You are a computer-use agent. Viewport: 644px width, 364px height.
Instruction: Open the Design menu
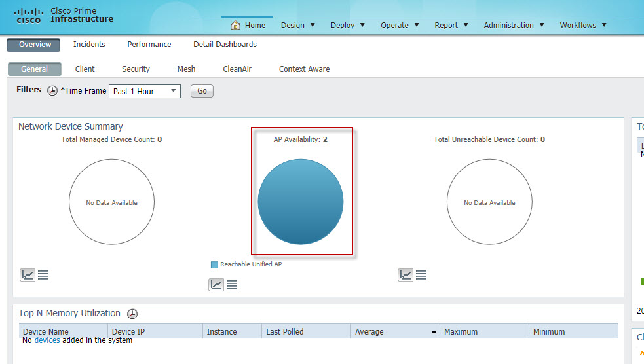click(298, 25)
